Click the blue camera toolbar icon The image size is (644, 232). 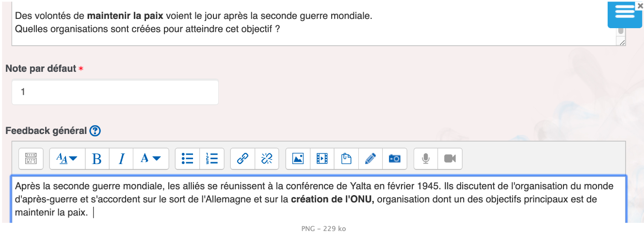395,159
